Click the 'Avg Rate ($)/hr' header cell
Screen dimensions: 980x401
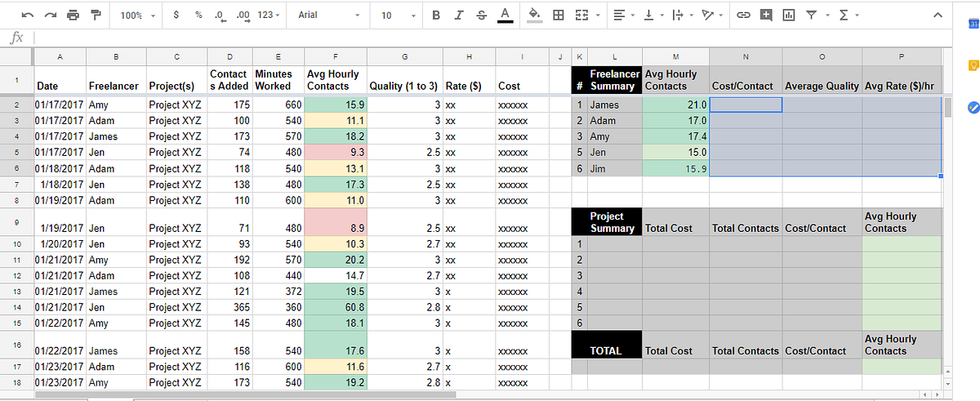(902, 80)
